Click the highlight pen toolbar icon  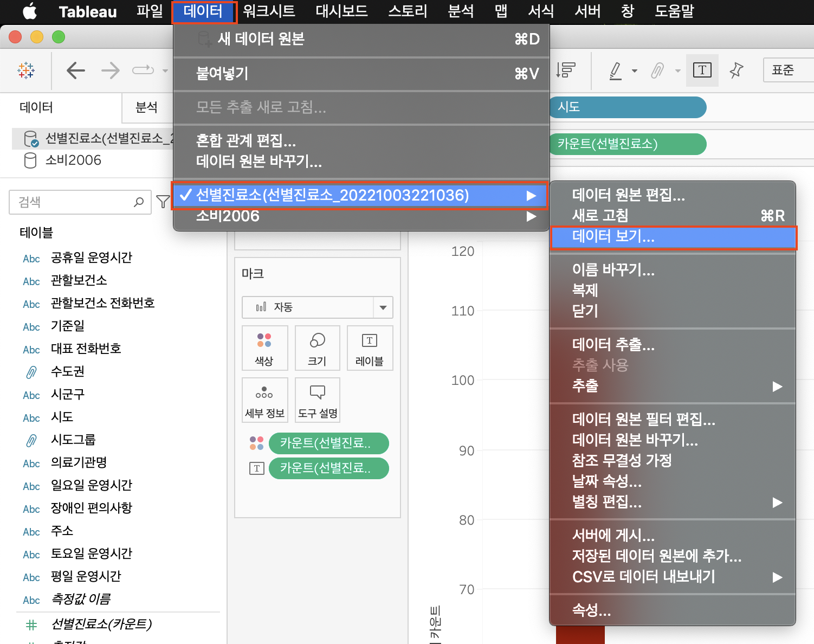click(x=615, y=70)
